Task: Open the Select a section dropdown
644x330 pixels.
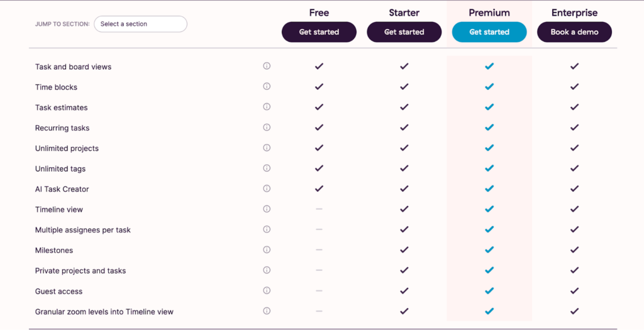Action: (140, 24)
